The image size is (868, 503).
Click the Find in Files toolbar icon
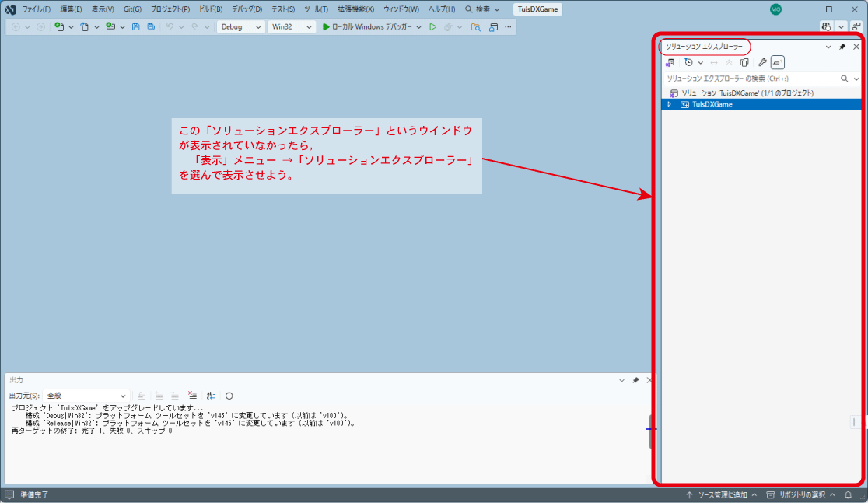tap(475, 26)
